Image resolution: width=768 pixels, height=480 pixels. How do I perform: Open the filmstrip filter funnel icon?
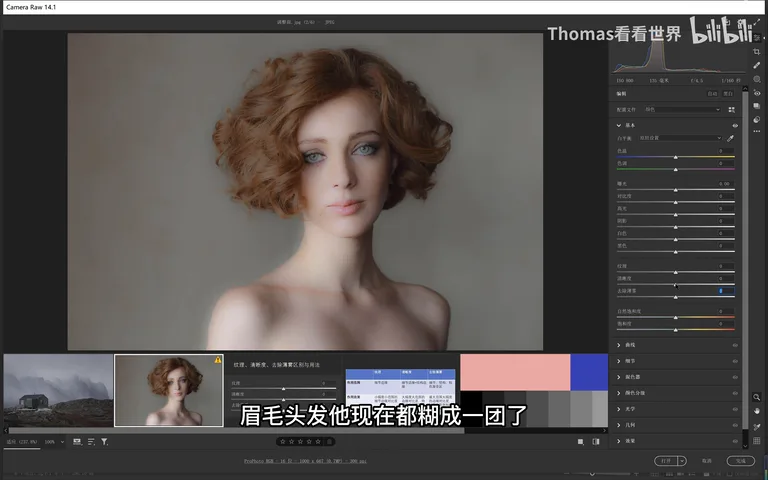(x=104, y=442)
